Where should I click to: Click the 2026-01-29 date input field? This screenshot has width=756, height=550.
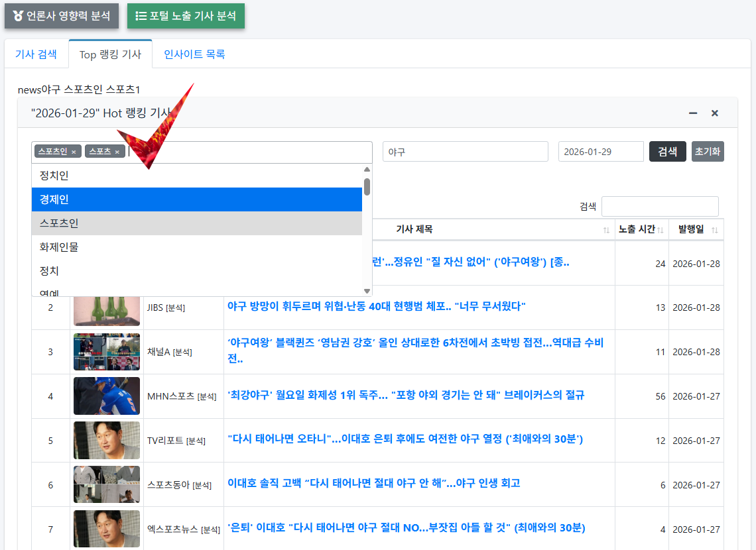coord(600,151)
